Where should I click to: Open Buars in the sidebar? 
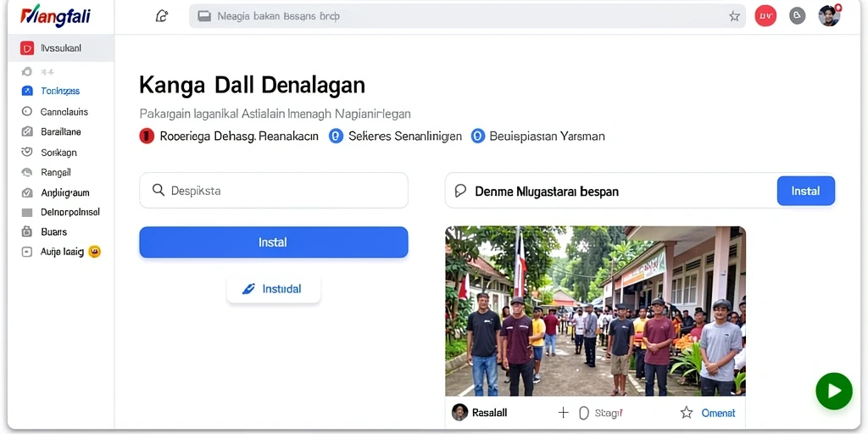coord(53,232)
